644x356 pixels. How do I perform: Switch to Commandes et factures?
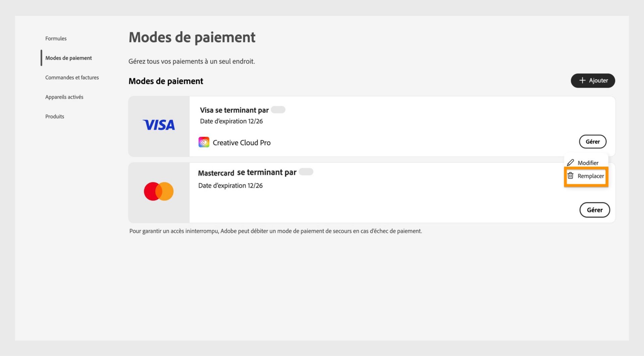[72, 77]
